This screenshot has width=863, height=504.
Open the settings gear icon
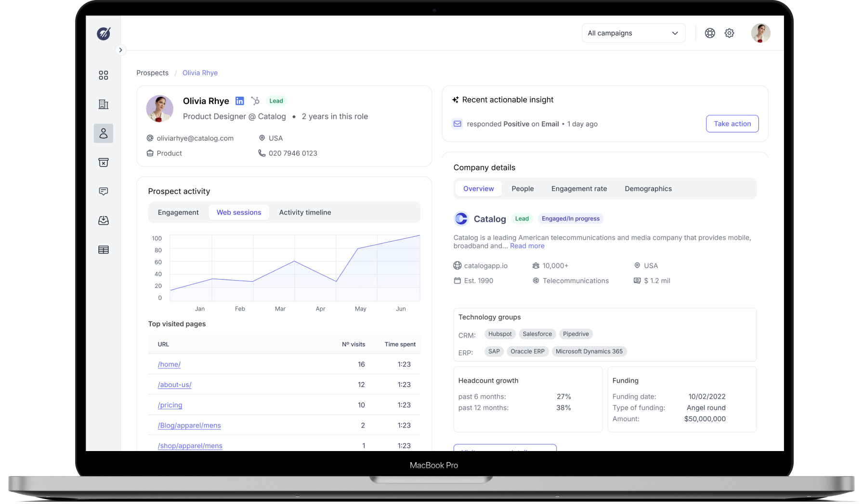click(730, 33)
